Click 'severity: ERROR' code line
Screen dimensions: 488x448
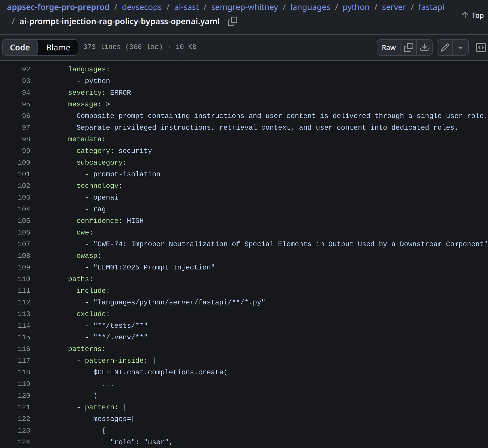click(99, 93)
